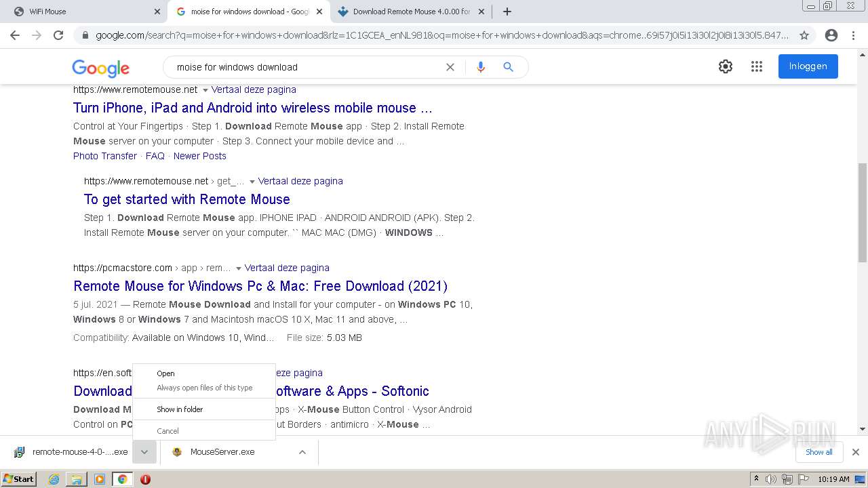Viewport: 868px width, 488px height.
Task: Follow the FAQ sitelink
Action: click(x=155, y=156)
